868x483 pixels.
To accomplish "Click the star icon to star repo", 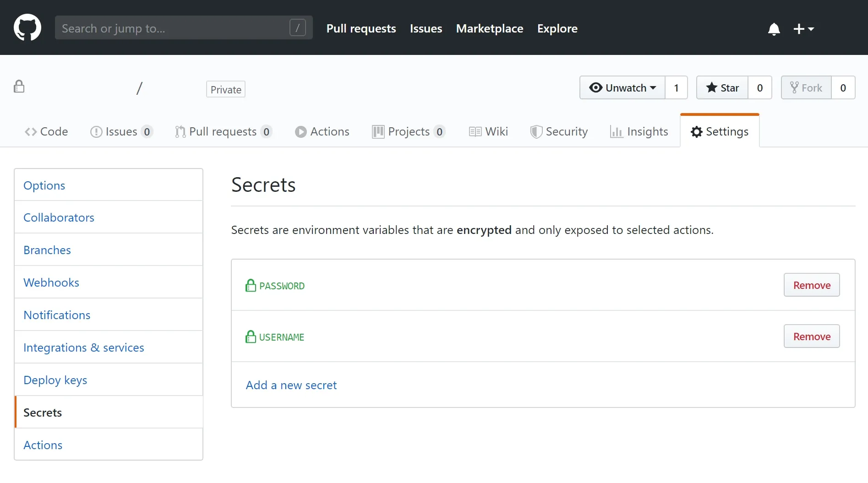I will pyautogui.click(x=711, y=87).
